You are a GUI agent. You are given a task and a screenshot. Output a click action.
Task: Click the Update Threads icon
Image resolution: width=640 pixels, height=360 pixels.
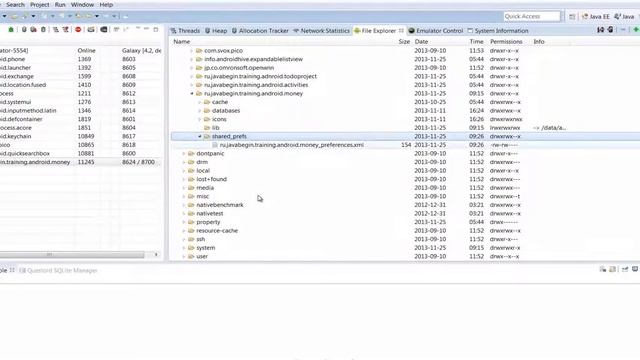(56, 30)
